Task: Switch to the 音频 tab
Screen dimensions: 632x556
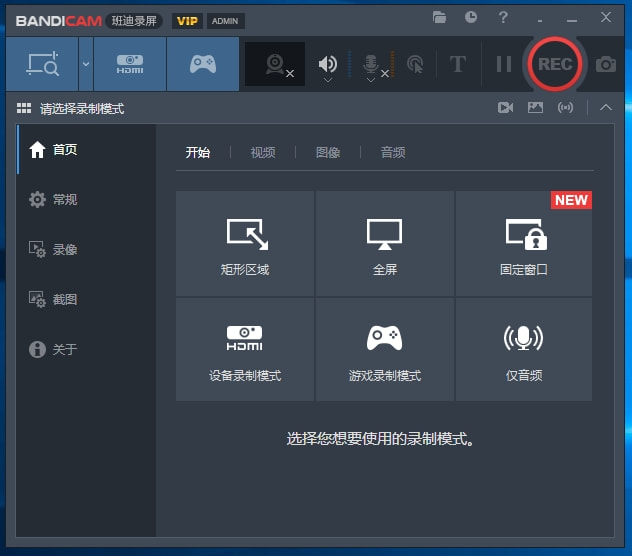Action: [393, 152]
